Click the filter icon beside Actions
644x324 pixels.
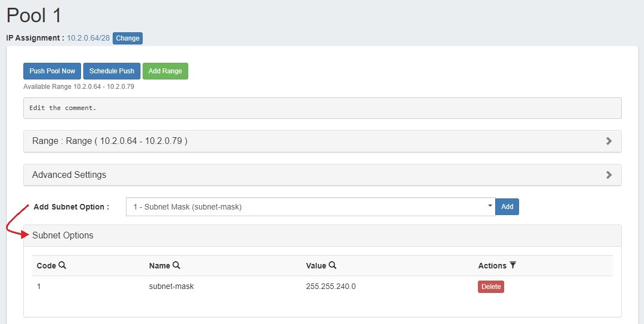(512, 266)
